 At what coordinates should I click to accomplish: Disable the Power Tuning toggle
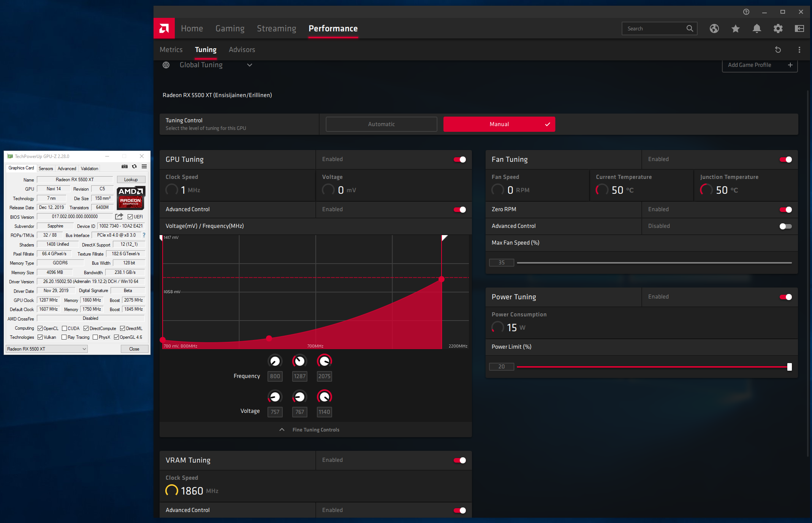786,297
